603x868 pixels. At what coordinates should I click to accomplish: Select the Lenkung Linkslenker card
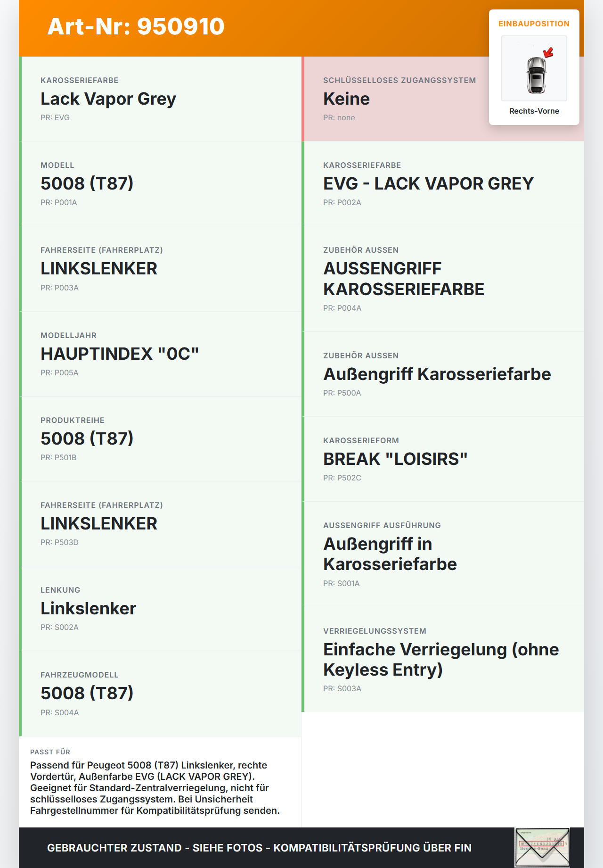[x=160, y=608]
